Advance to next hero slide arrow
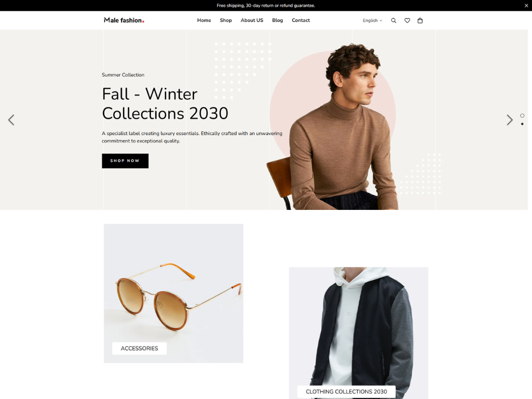532x399 pixels. tap(510, 120)
